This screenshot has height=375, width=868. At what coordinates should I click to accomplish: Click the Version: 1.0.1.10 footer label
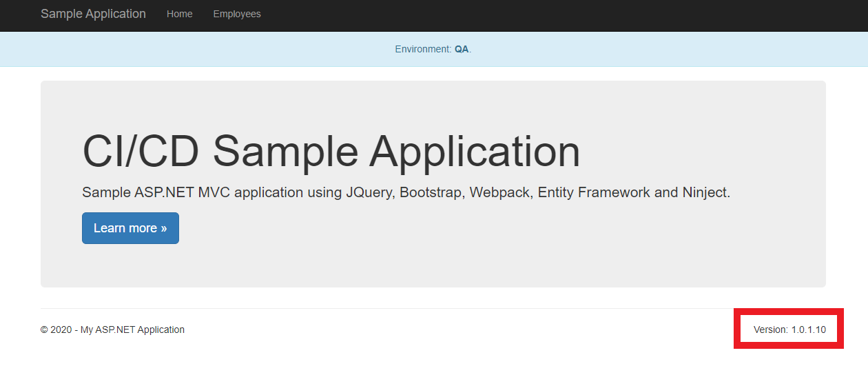tap(789, 330)
